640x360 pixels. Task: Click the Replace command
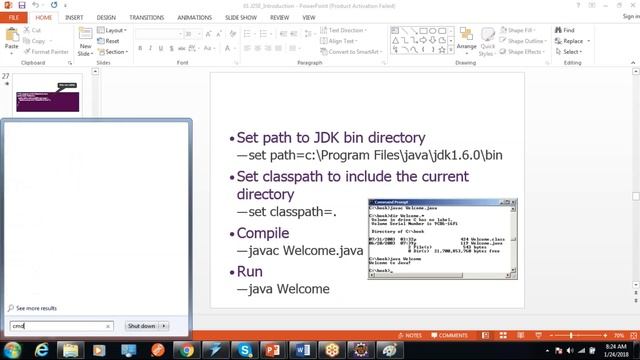(572, 41)
